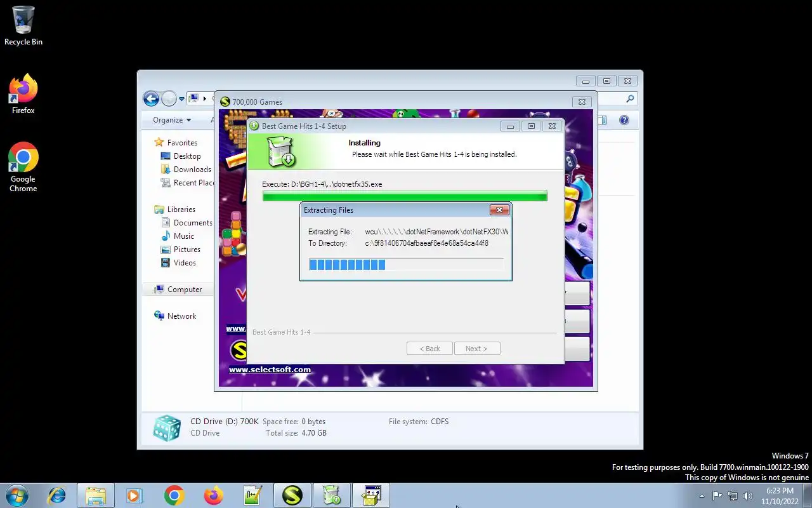Image resolution: width=812 pixels, height=508 pixels.
Task: Click www.selectsoft.com link in 700,000 Games
Action: click(270, 370)
